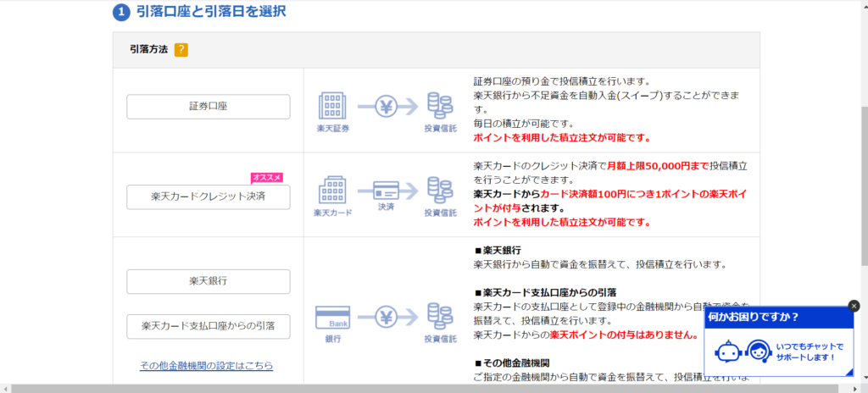Pick 楽天カード支払口座からの引落 button

209,327
